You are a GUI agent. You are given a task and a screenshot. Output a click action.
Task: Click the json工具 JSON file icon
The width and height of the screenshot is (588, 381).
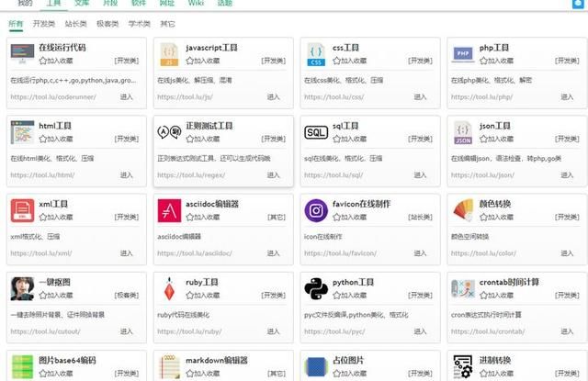point(463,132)
